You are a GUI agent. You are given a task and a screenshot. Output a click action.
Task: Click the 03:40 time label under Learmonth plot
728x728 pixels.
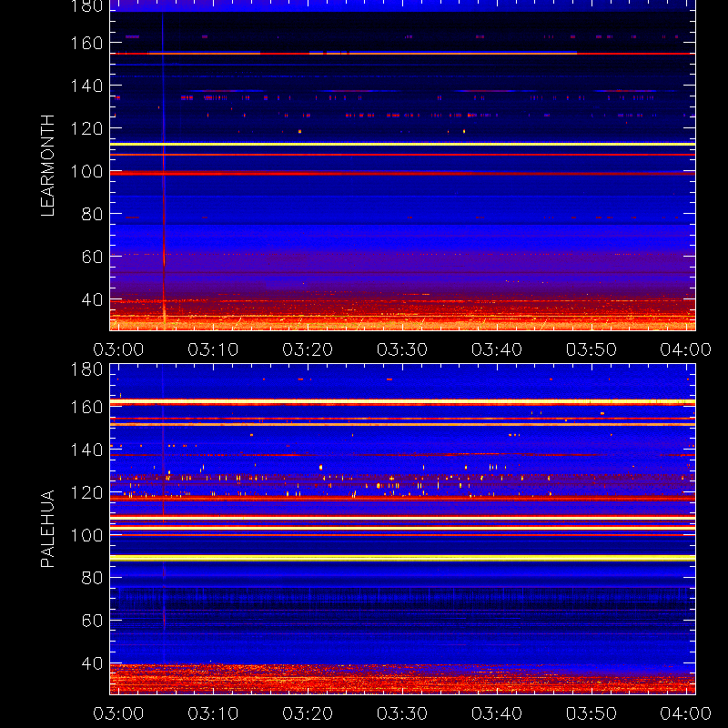tap(497, 349)
